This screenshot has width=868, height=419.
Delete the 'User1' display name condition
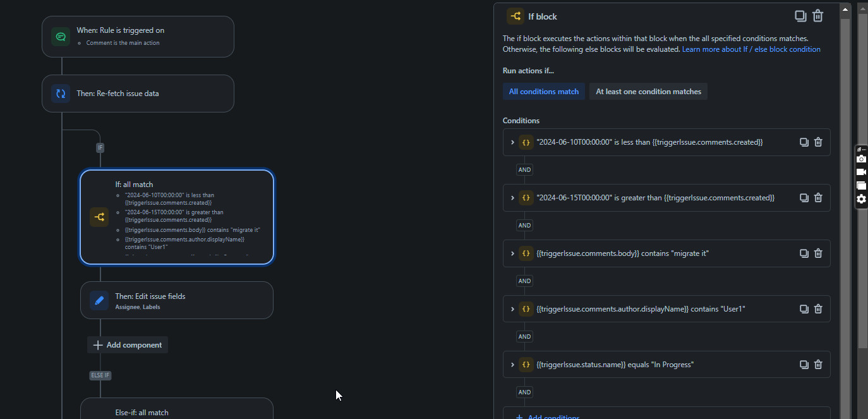818,309
